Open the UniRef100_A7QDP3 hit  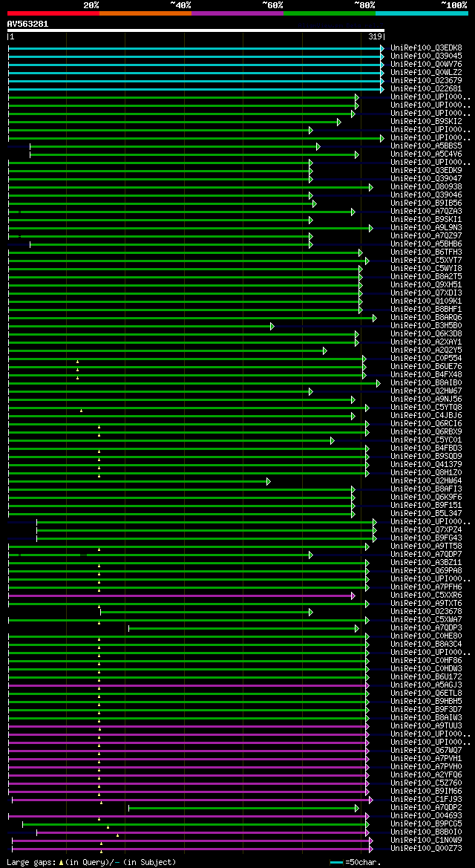(426, 628)
